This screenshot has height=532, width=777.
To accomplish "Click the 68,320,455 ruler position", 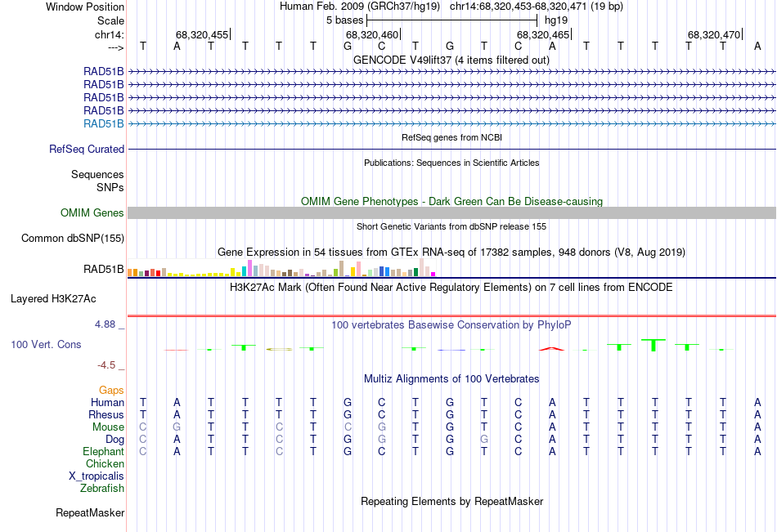I will tap(202, 34).
